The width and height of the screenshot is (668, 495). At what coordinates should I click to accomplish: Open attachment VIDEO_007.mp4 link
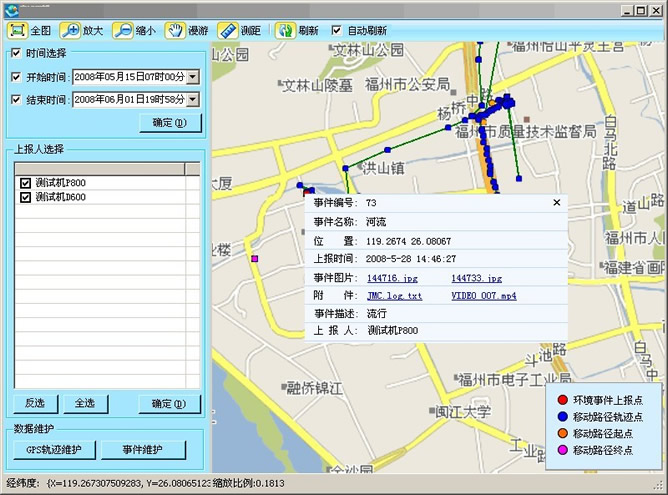(484, 296)
